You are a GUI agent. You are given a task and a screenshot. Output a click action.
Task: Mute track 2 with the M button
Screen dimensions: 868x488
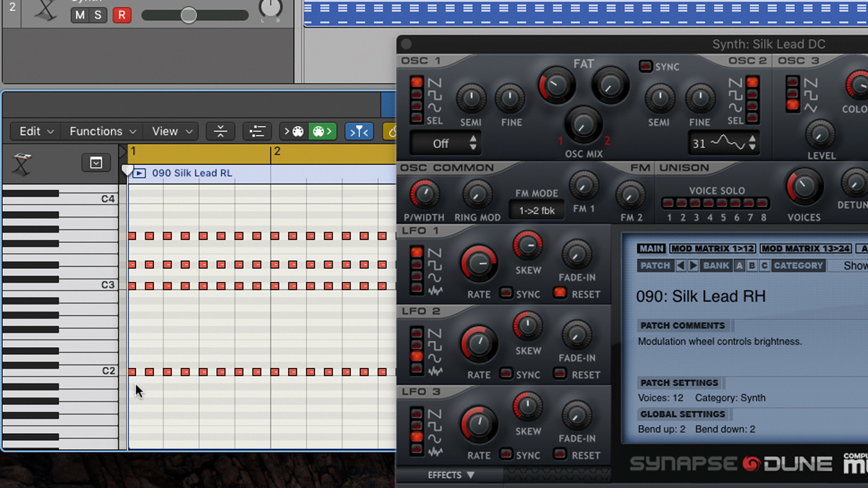click(80, 15)
